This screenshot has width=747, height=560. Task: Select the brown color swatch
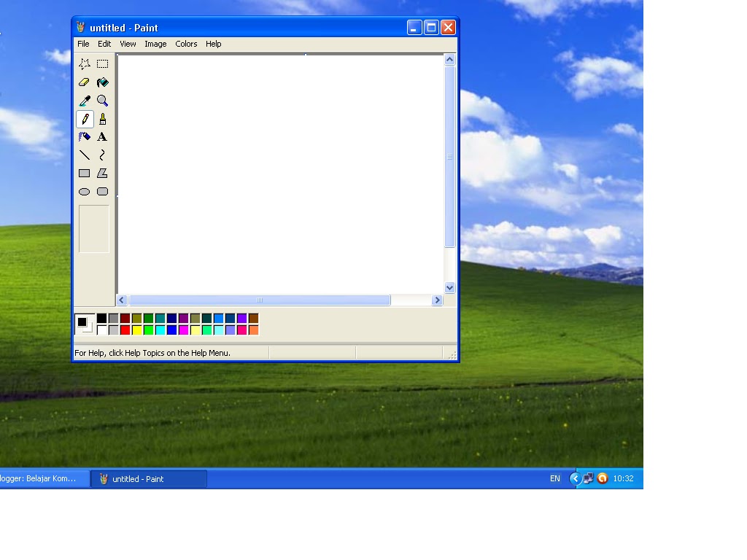click(253, 319)
